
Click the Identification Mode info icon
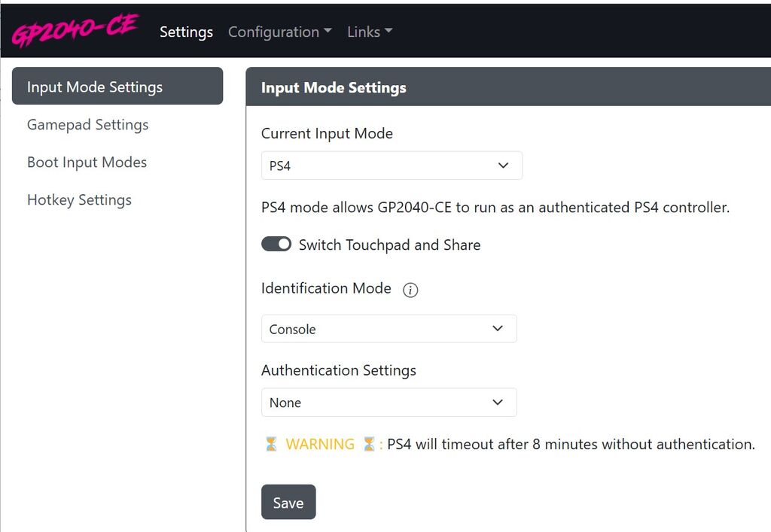pyautogui.click(x=410, y=290)
